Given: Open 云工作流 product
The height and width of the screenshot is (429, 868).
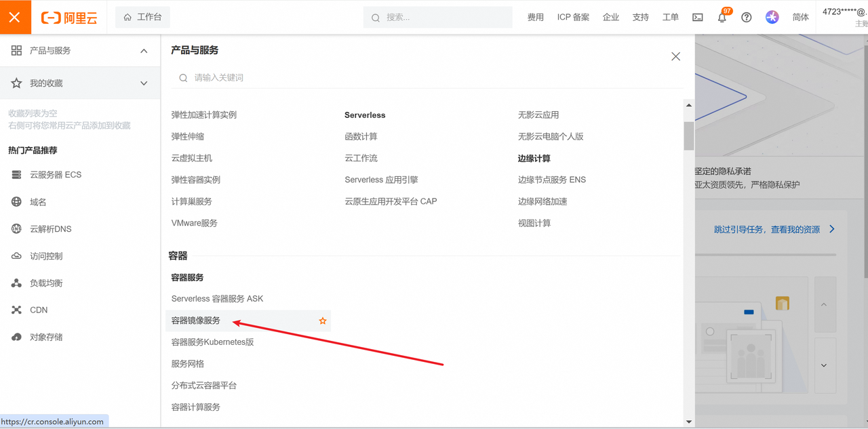Looking at the screenshot, I should pyautogui.click(x=361, y=159).
